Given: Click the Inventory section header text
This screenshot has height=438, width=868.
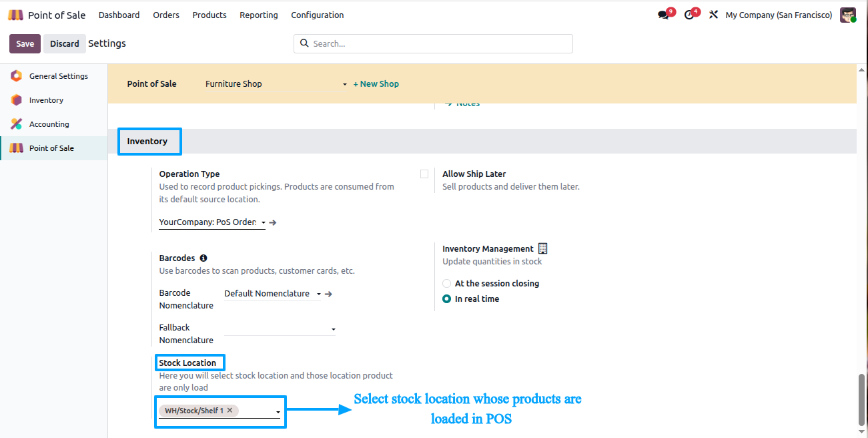Looking at the screenshot, I should tap(147, 142).
